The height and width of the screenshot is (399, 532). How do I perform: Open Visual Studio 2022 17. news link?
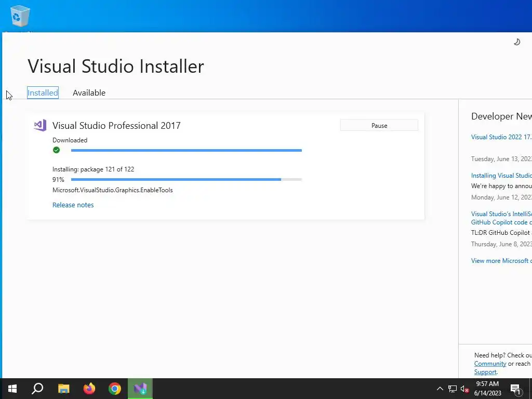point(501,137)
